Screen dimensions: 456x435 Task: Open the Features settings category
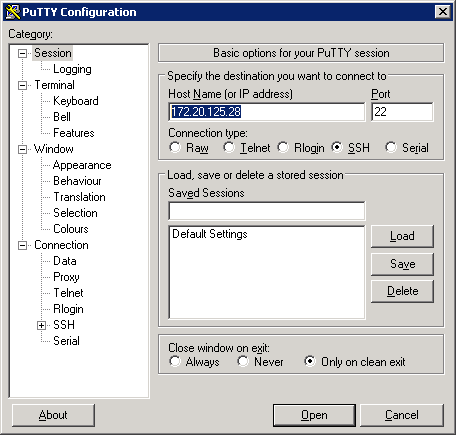74,133
